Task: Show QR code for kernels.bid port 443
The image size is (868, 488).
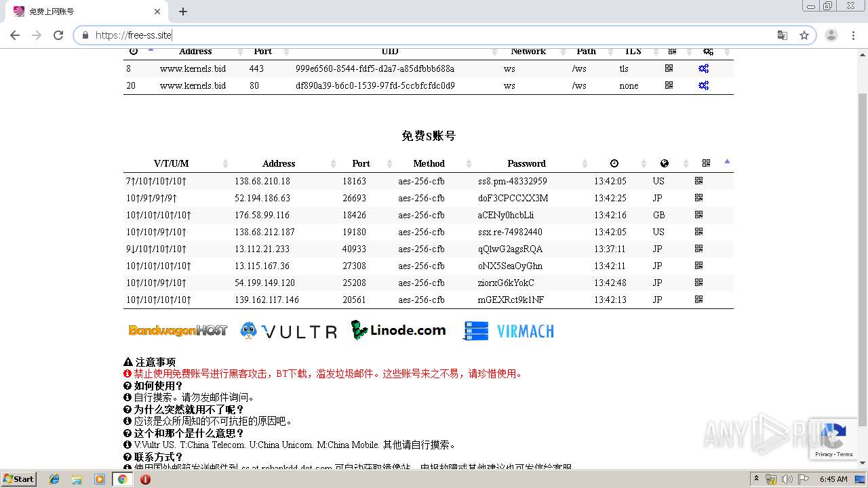Action: (669, 68)
